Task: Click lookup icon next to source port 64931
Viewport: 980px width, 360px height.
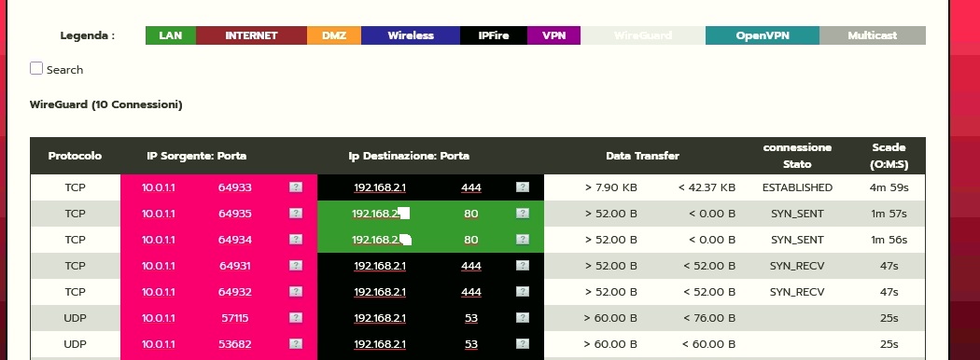Action: click(296, 266)
